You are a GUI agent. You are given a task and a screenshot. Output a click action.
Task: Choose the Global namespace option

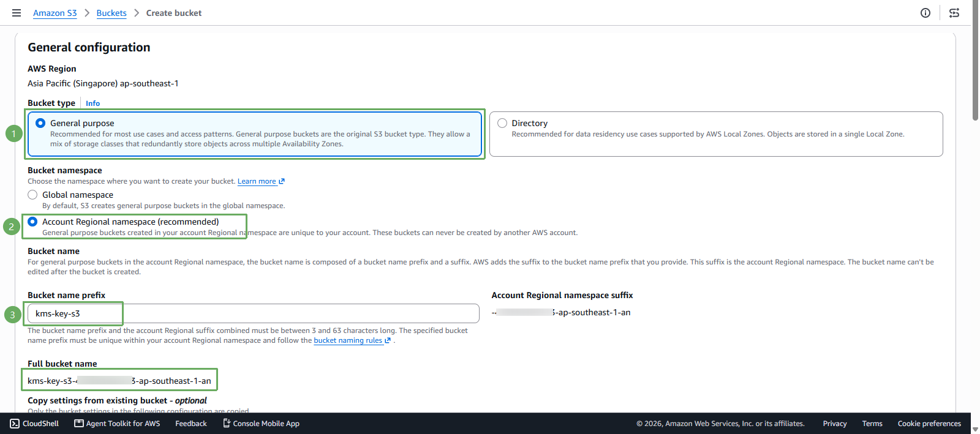(32, 195)
